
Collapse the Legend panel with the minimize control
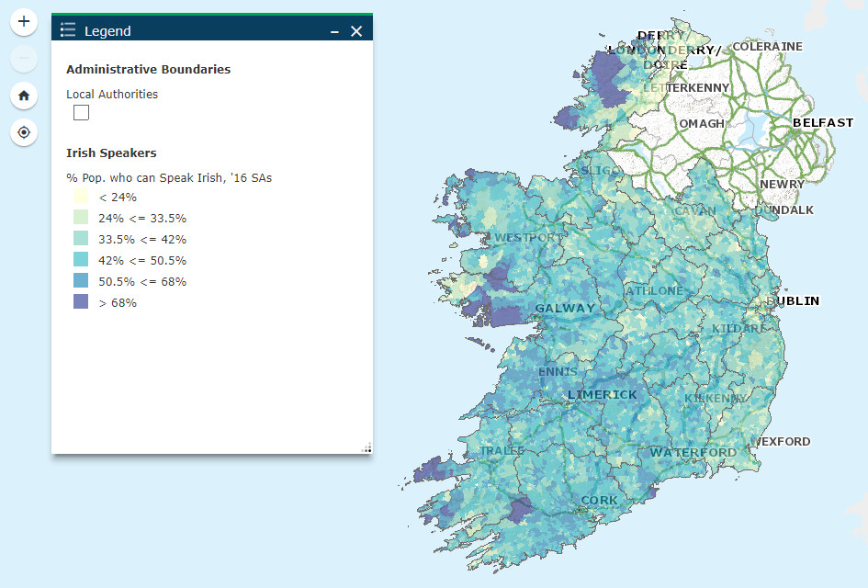coord(334,30)
